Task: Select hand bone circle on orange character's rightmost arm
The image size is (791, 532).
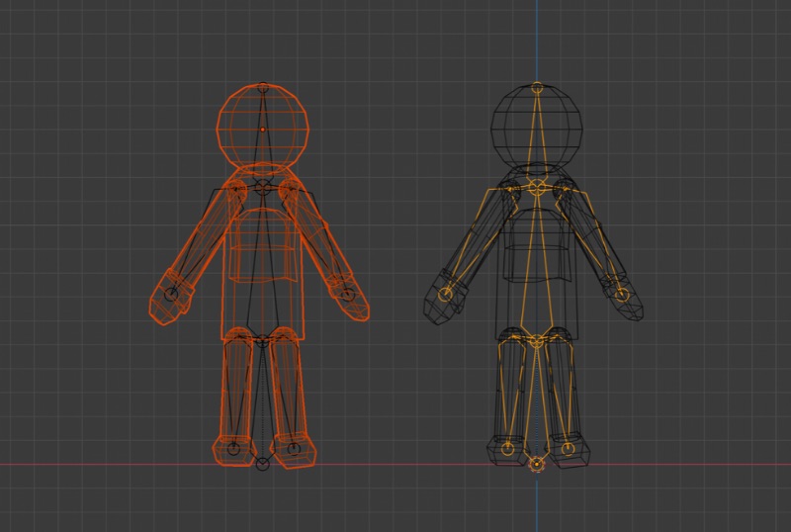Action: pos(347,293)
